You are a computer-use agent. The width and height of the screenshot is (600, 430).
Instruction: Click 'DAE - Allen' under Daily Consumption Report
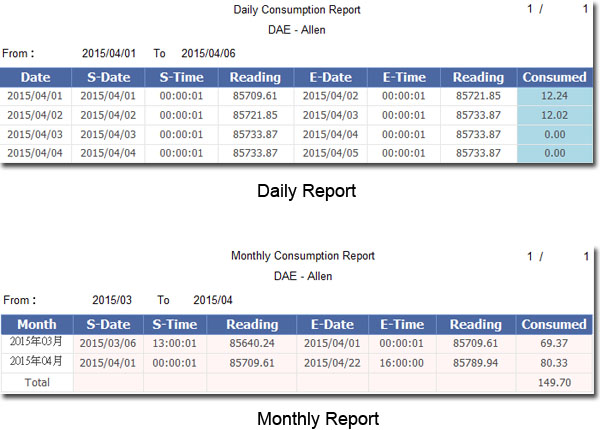click(x=297, y=30)
